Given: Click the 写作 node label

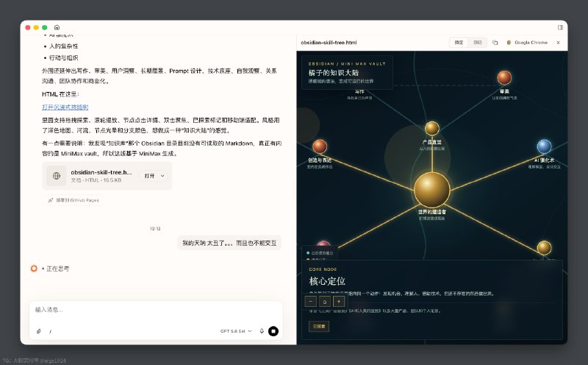Looking at the screenshot, I should [x=359, y=92].
